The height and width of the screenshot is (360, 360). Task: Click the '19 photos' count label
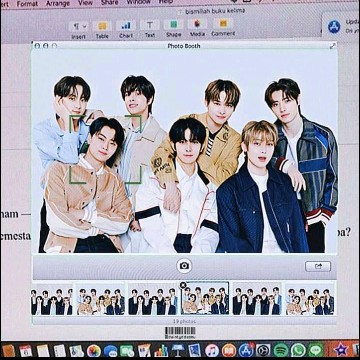pos(184,321)
